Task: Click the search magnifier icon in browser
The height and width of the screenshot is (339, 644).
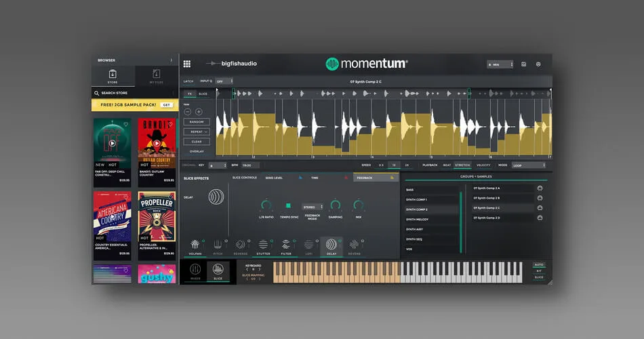Action: click(x=96, y=94)
